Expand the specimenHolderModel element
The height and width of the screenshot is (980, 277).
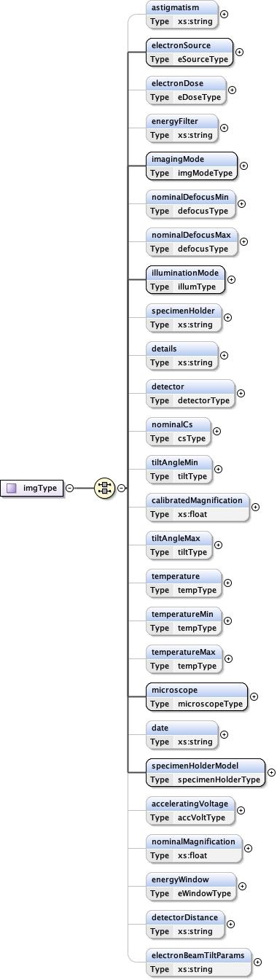271,772
